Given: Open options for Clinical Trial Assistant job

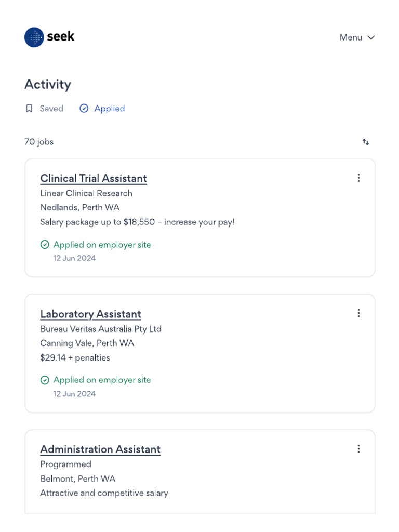Looking at the screenshot, I should pos(358,178).
